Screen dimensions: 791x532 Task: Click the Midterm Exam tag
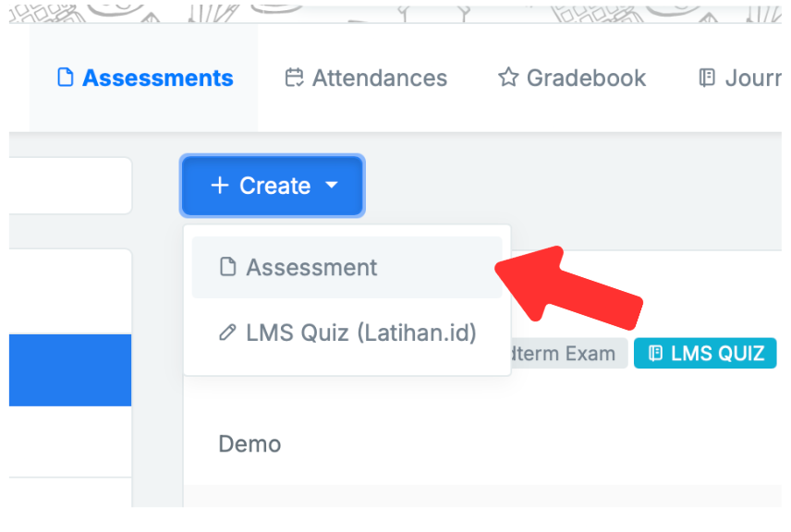566,353
